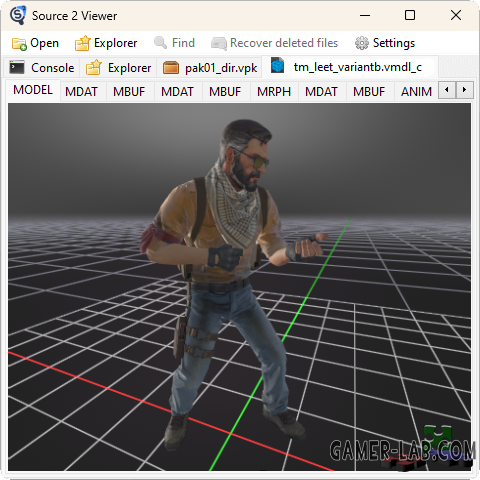Open the third MBUF tab
480x480 pixels.
369,92
